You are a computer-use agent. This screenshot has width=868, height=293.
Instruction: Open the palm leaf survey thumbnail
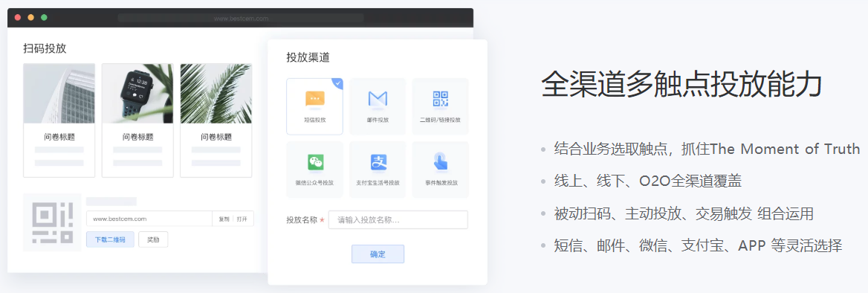click(x=216, y=93)
